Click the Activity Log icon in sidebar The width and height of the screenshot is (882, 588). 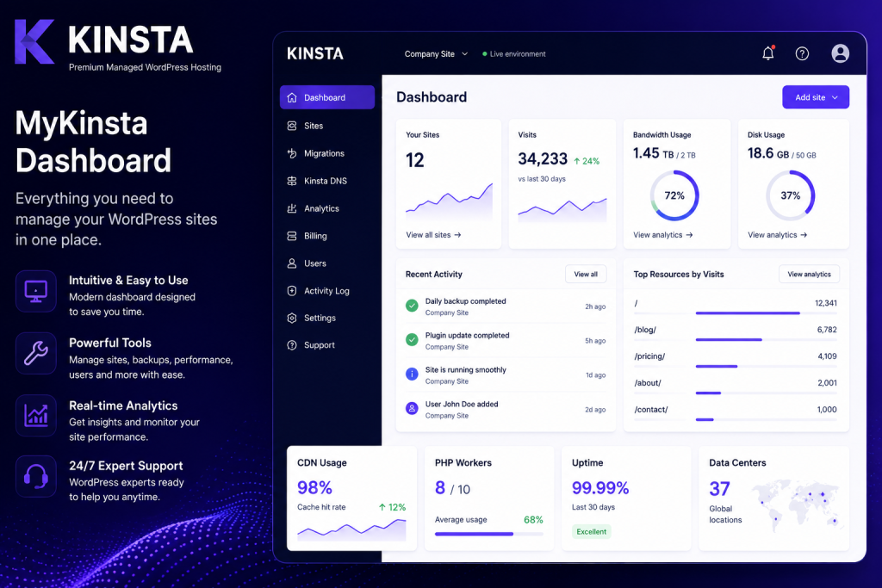coord(291,291)
